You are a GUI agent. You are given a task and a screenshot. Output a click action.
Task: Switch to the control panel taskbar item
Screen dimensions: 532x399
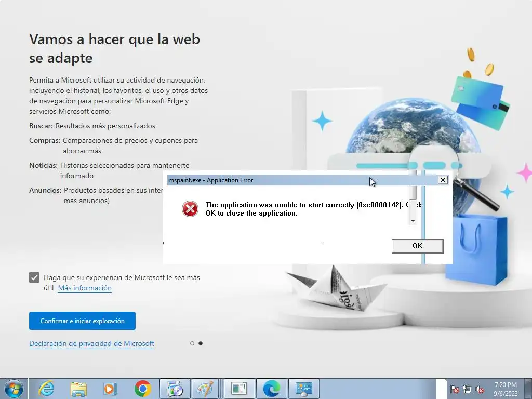pos(303,389)
